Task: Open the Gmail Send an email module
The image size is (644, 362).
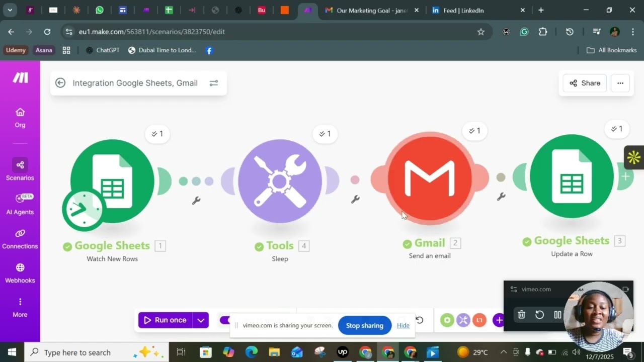Action: 430,178
